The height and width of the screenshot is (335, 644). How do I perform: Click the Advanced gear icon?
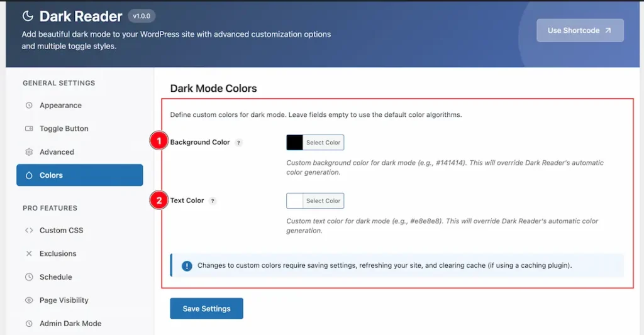[29, 152]
